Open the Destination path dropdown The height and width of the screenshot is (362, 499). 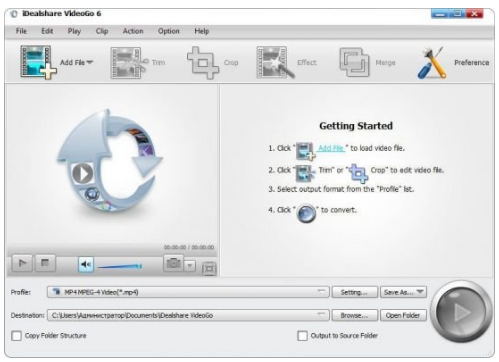(x=188, y=315)
